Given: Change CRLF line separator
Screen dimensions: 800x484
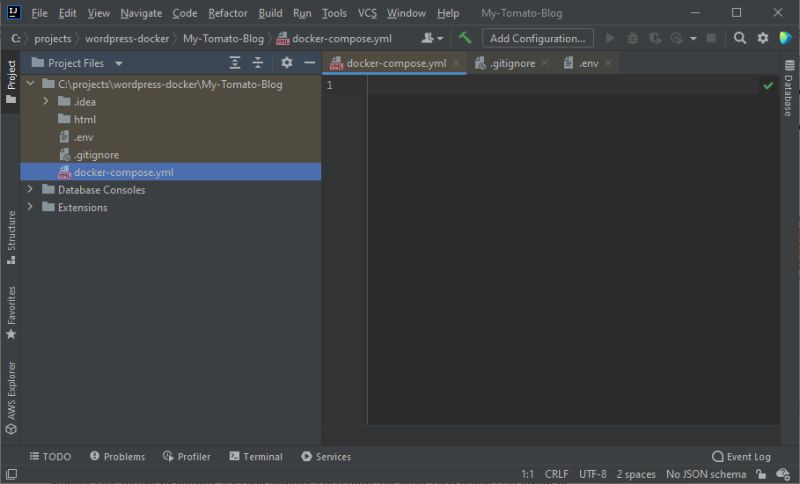Looking at the screenshot, I should (x=556, y=474).
